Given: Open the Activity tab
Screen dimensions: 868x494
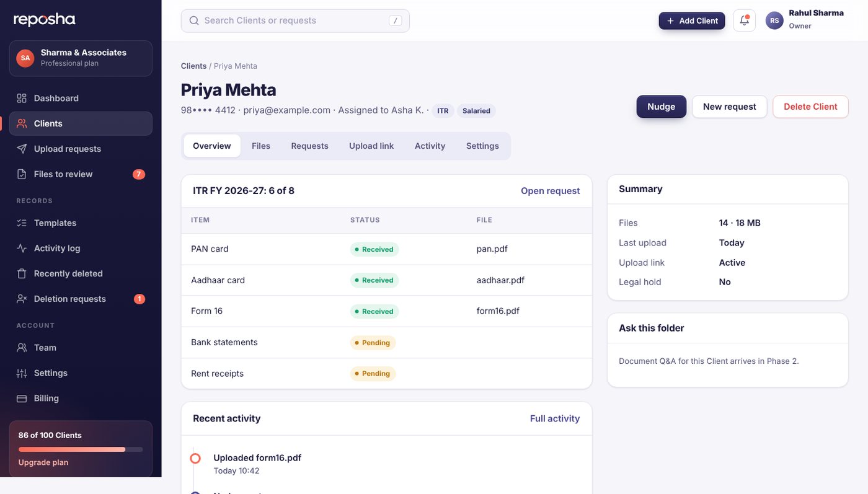Looking at the screenshot, I should click(430, 146).
